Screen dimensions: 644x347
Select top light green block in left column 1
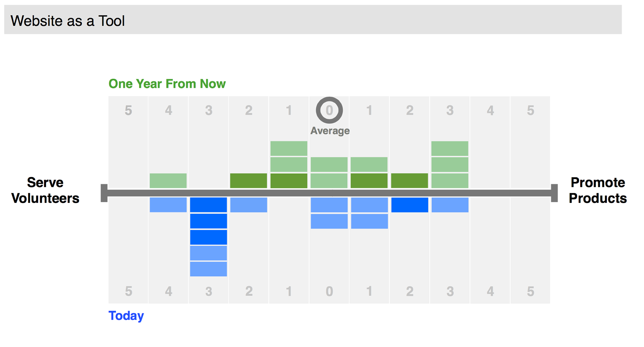click(289, 149)
